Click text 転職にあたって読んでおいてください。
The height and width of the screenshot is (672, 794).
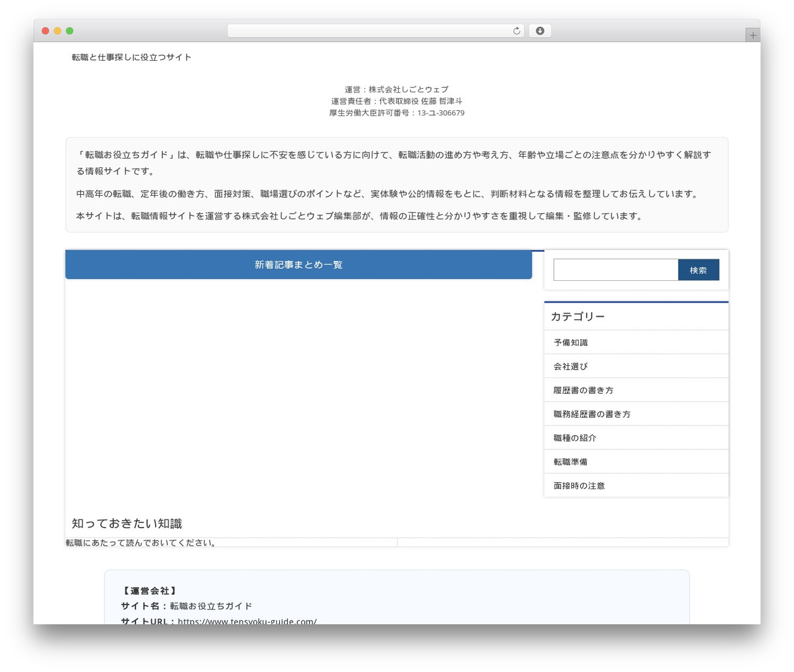point(141,543)
